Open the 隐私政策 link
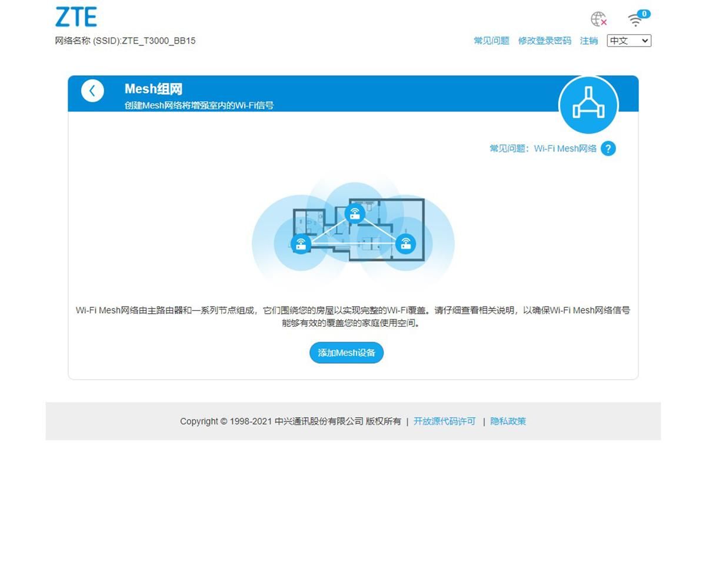 pyautogui.click(x=508, y=421)
